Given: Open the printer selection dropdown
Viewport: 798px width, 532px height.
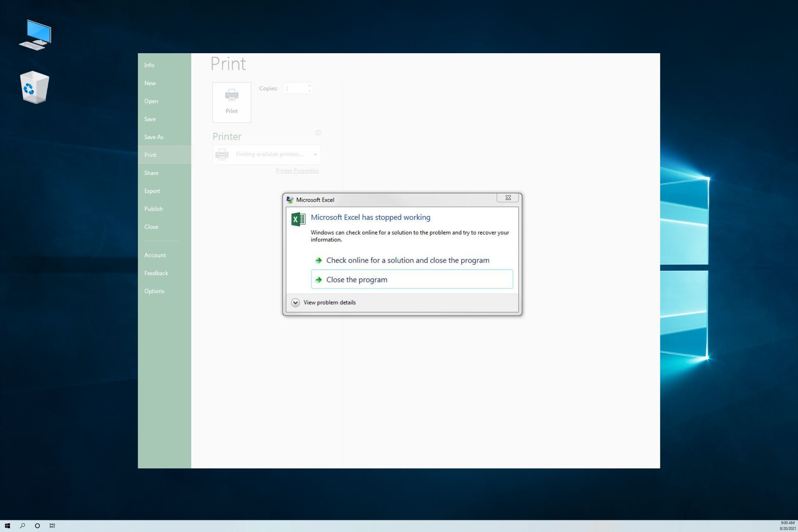Looking at the screenshot, I should pyautogui.click(x=315, y=155).
